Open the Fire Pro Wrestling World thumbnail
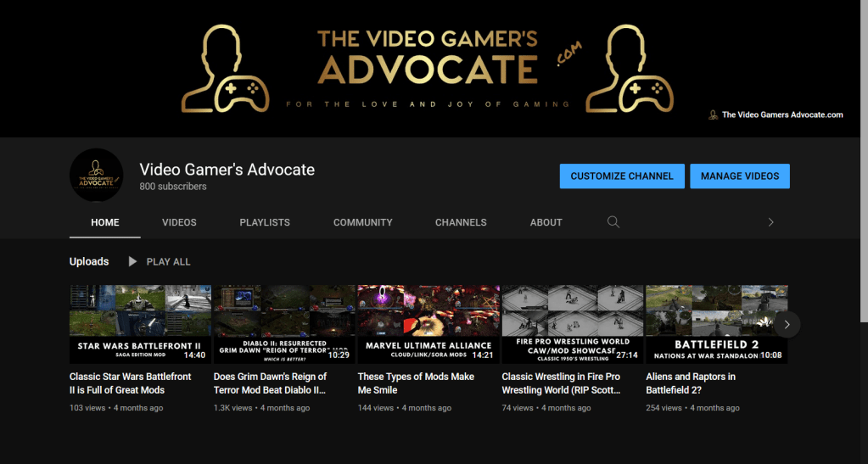Screen dimensions: 868x464 coord(573,324)
